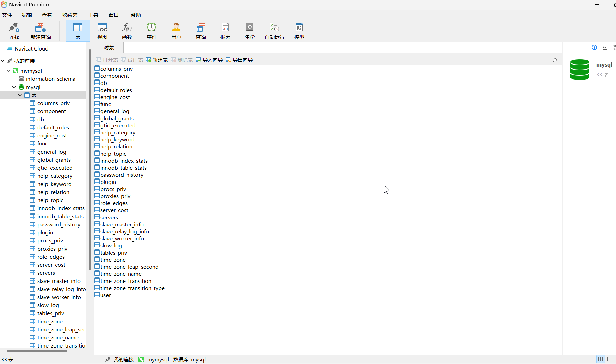Screen dimensions: 616x364
Task: Select help_keyword in the left tree
Action: (x=55, y=184)
